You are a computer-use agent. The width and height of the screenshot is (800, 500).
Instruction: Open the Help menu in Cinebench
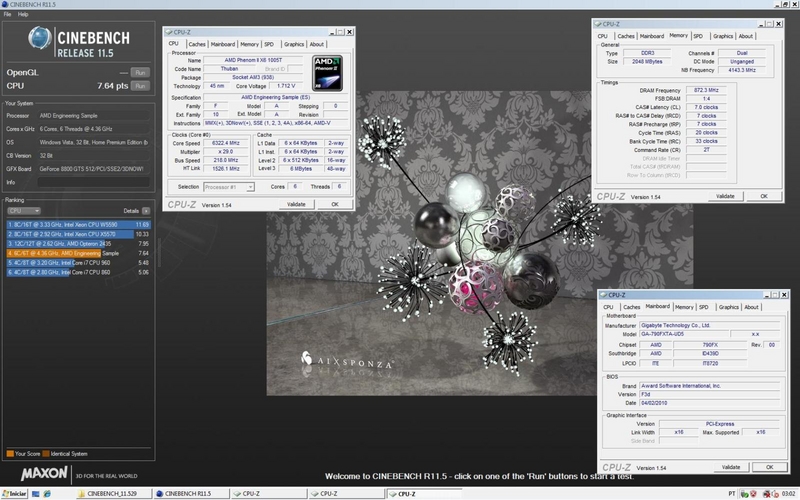23,16
